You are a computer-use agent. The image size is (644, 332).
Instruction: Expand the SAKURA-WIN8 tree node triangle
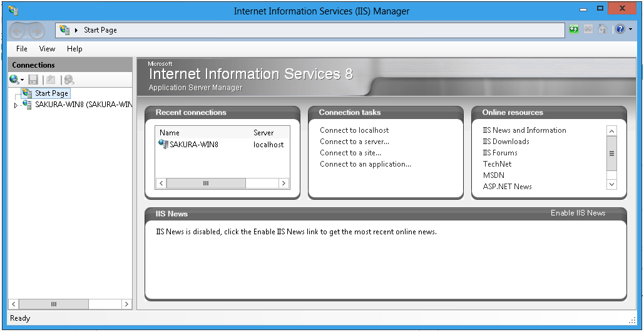[16, 106]
